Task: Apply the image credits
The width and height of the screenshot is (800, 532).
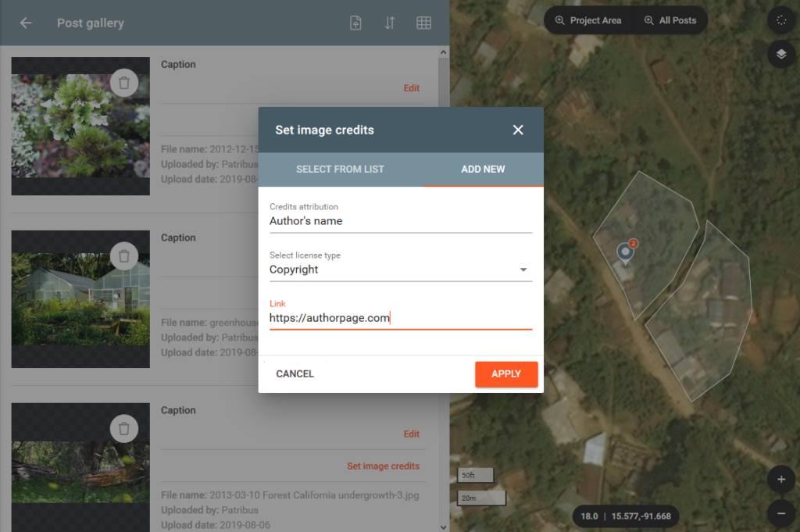Action: (x=506, y=374)
